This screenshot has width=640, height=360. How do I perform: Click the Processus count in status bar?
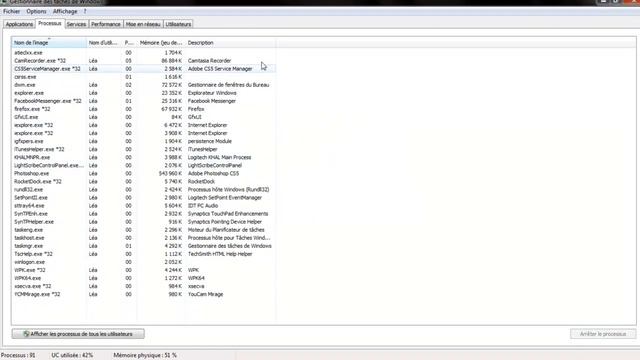pos(18,356)
